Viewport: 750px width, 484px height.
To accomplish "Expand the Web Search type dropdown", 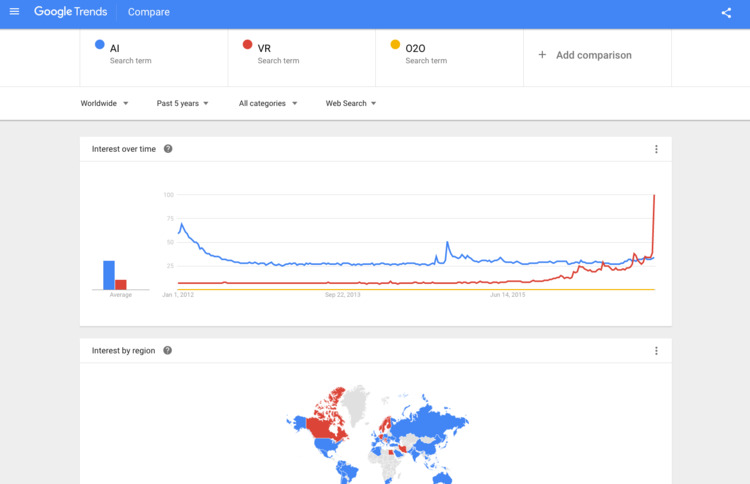I will click(351, 103).
